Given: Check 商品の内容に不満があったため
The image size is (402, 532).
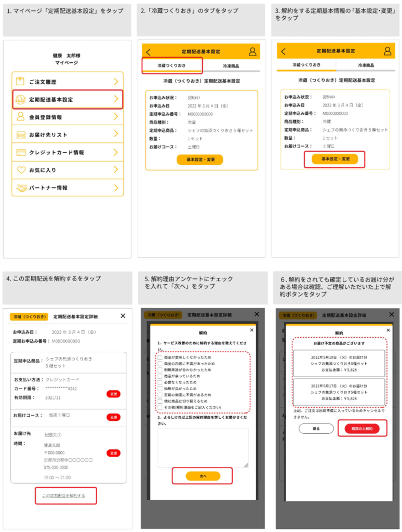Looking at the screenshot, I should pos(160,363).
